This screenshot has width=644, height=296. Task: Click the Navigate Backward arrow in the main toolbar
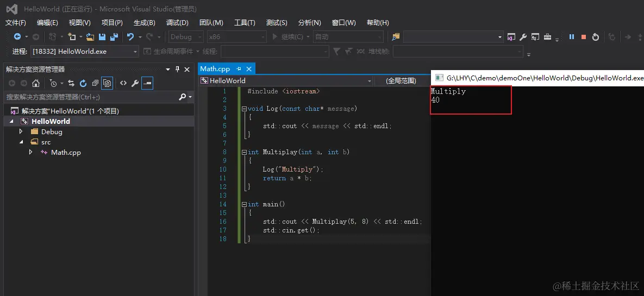[x=17, y=36]
